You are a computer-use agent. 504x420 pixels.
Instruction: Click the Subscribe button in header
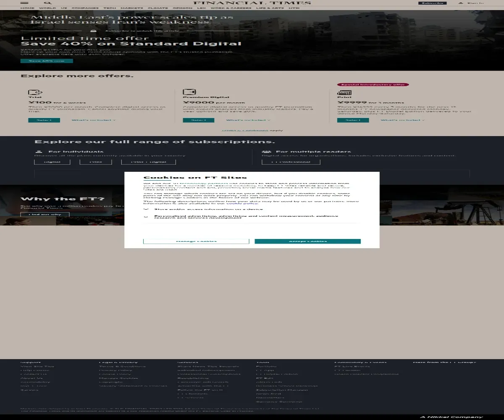(433, 3)
